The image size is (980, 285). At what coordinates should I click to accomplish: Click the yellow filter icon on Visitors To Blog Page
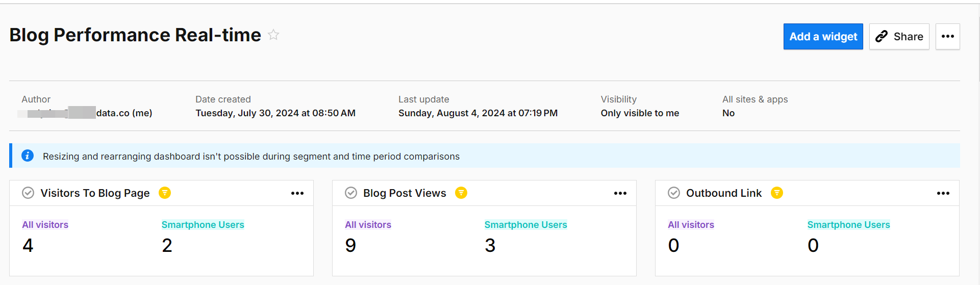(165, 193)
